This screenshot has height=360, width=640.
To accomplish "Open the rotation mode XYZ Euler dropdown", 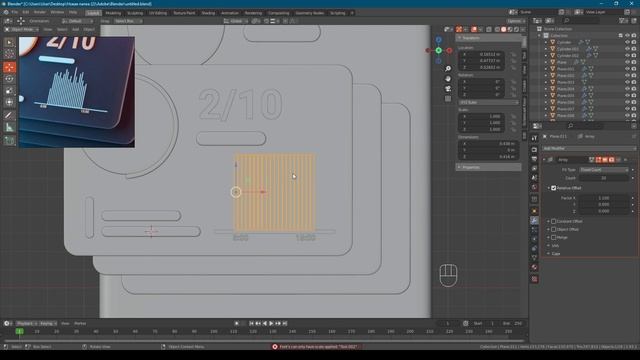I will tap(489, 102).
